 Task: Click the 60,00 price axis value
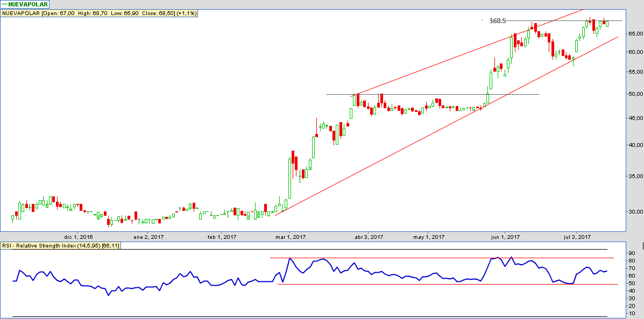pyautogui.click(x=635, y=52)
